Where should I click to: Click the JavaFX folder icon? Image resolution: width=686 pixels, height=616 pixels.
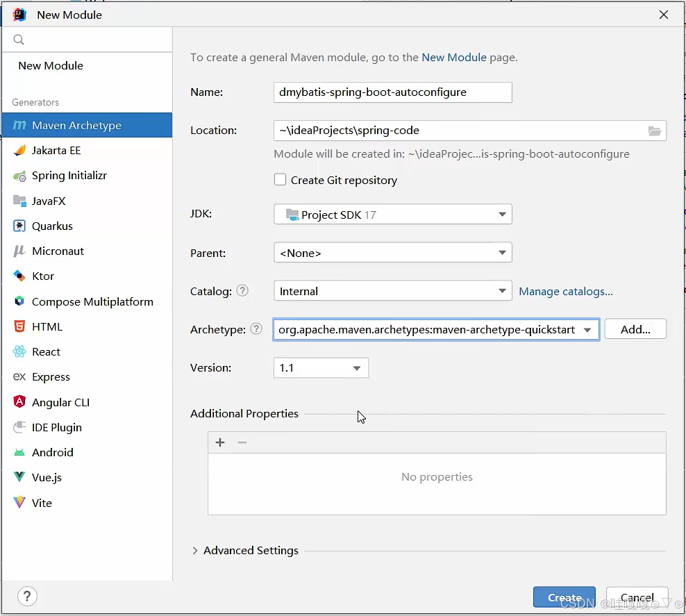point(19,201)
